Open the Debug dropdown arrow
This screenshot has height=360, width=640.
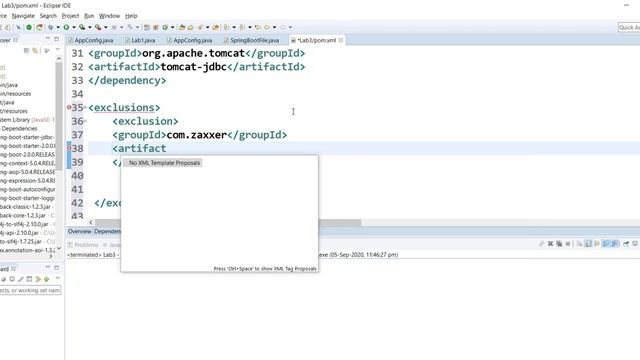tap(58, 27)
